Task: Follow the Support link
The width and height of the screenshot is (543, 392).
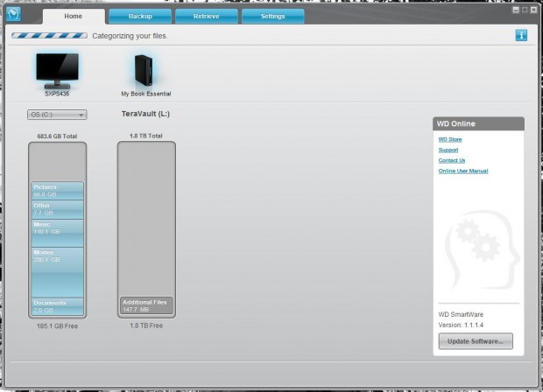Action: (448, 150)
